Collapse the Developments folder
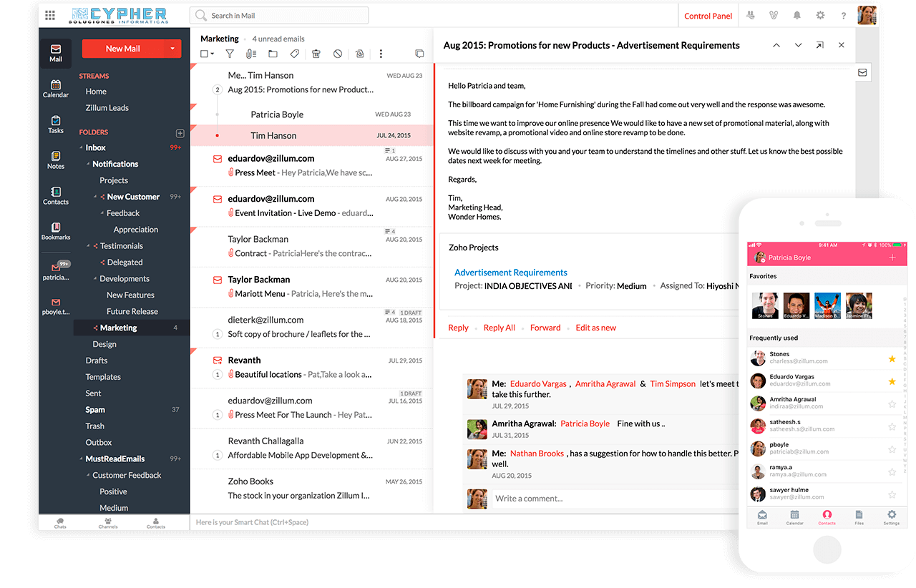Image resolution: width=916 pixels, height=588 pixels. [95, 279]
